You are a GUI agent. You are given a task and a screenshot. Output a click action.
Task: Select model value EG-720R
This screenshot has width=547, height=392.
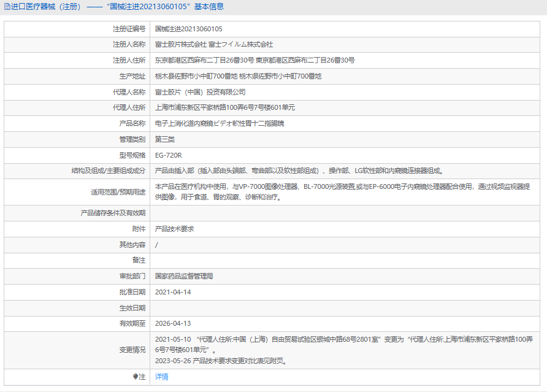coord(168,155)
